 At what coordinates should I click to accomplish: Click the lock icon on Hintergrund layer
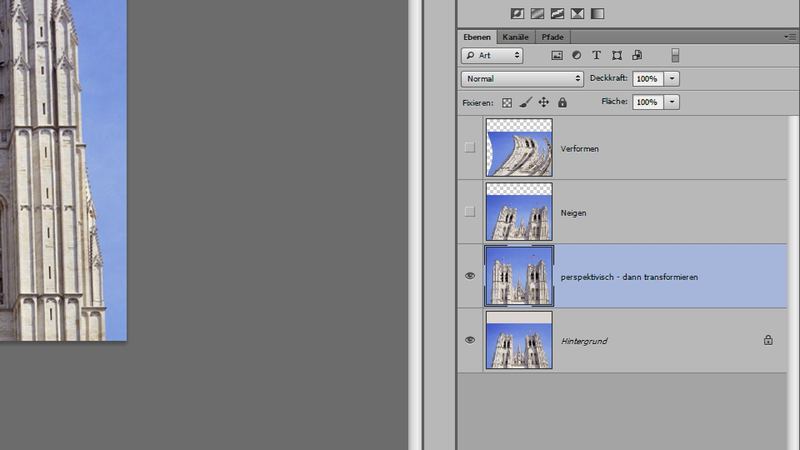768,340
